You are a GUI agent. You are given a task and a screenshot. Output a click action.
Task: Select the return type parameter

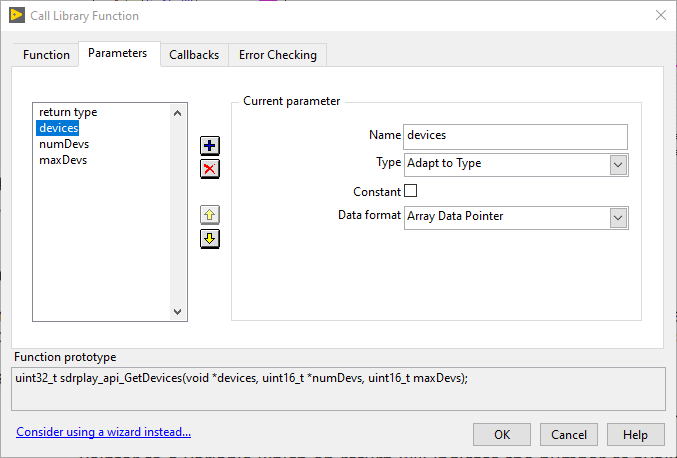[x=68, y=112]
